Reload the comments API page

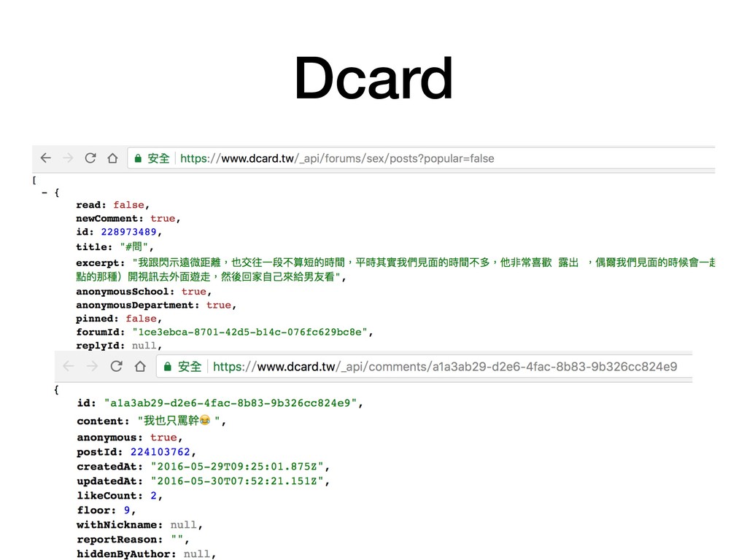pyautogui.click(x=116, y=366)
